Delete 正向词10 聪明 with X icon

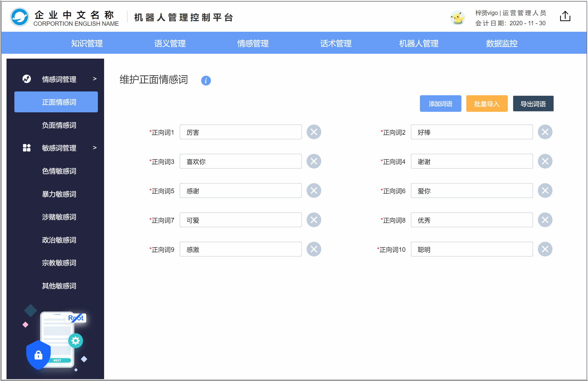[545, 249]
